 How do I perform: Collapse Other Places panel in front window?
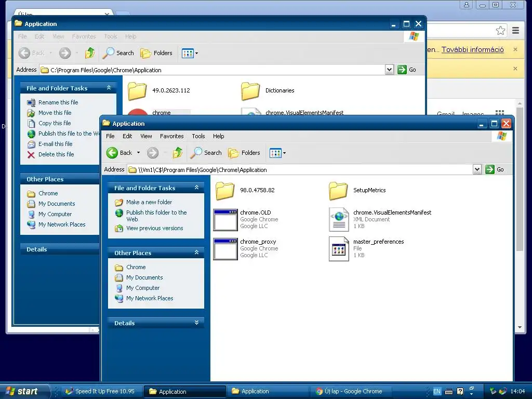click(x=196, y=252)
